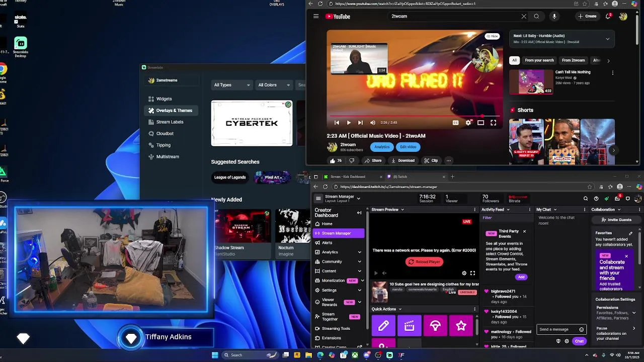This screenshot has height=362, width=644.
Task: Collapse the Creator Dashboard sidebar
Action: (x=359, y=213)
